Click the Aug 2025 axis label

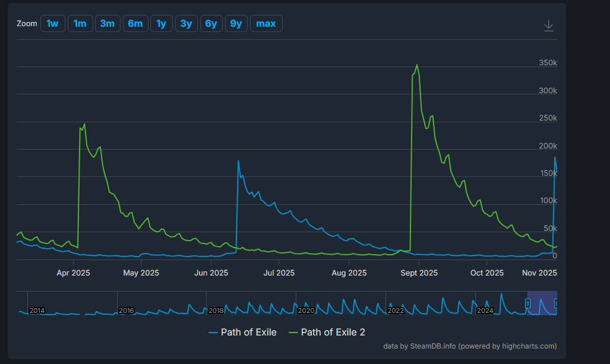click(349, 273)
